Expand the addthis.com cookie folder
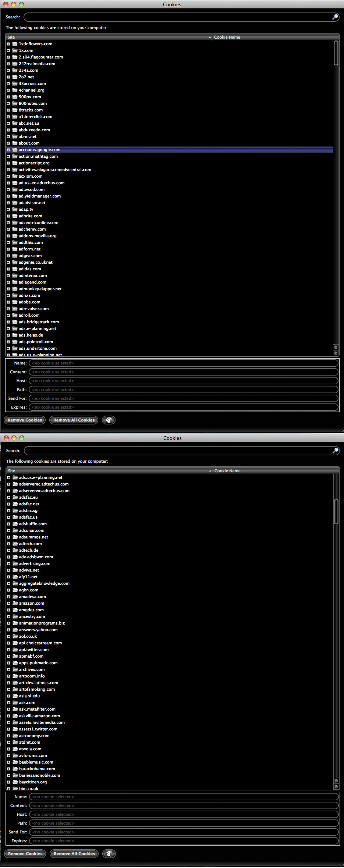The image size is (344, 868). point(8,242)
